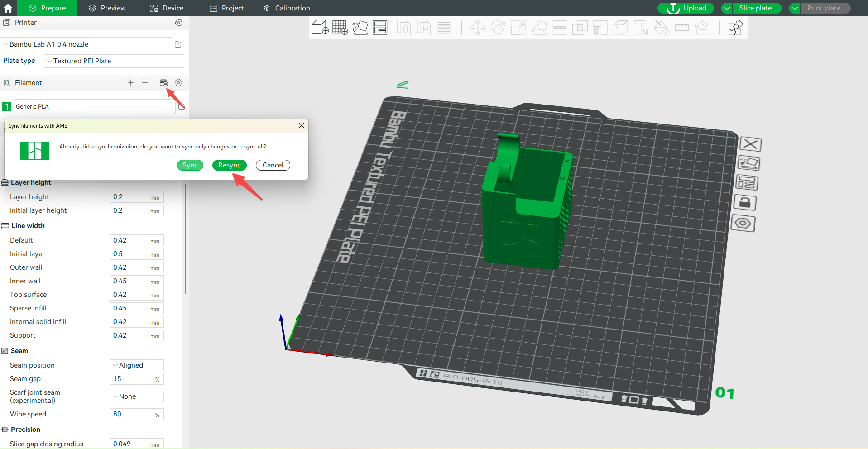Select the Move tool
868x449 pixels.
click(x=478, y=28)
